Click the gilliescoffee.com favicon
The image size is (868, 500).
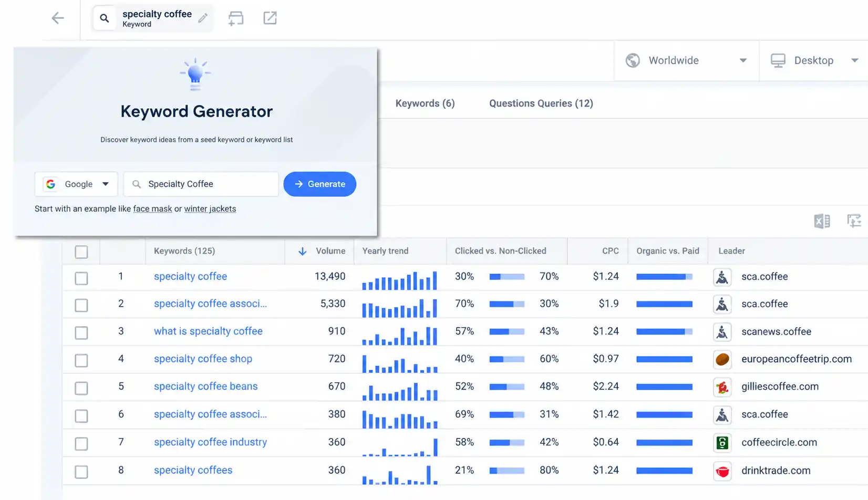(x=722, y=387)
